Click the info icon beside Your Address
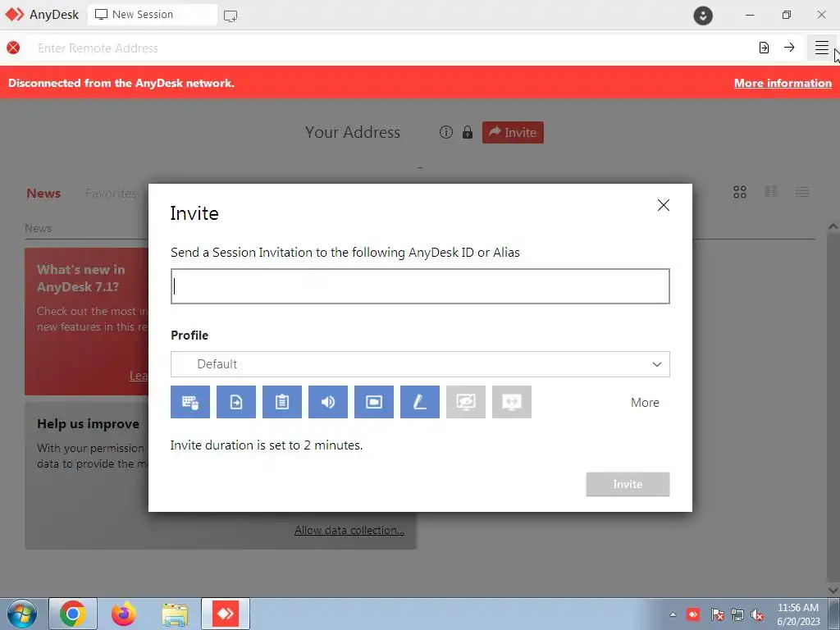 (445, 132)
